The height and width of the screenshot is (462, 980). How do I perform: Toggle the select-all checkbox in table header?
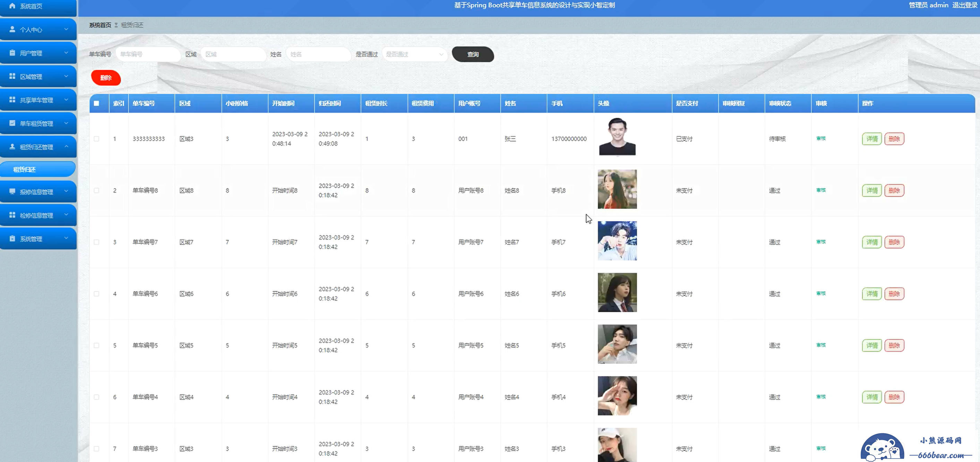click(x=97, y=103)
